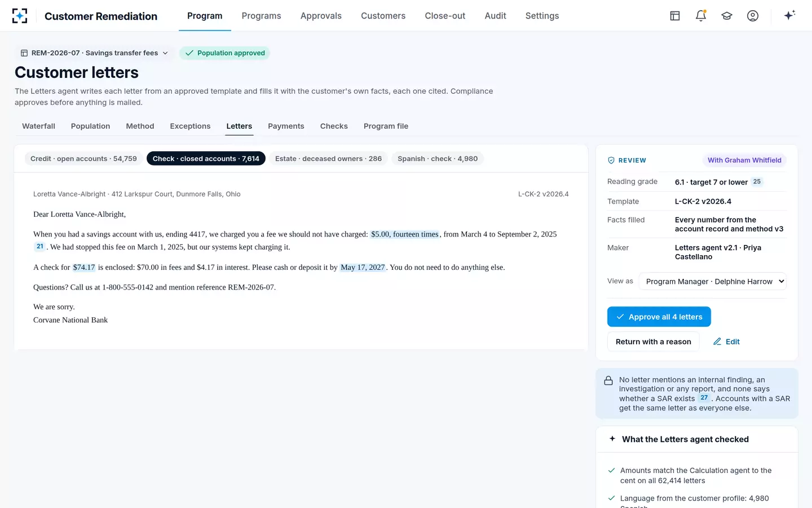Open notifications bell

point(701,16)
